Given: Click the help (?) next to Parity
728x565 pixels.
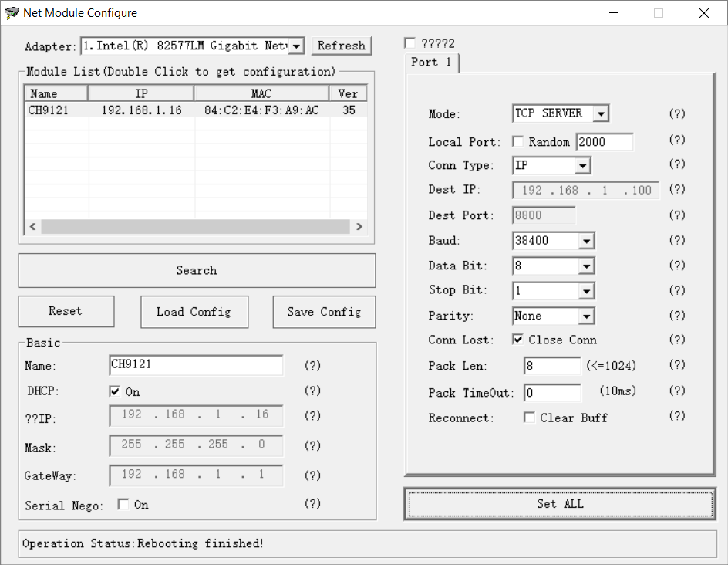Looking at the screenshot, I should tap(677, 316).
